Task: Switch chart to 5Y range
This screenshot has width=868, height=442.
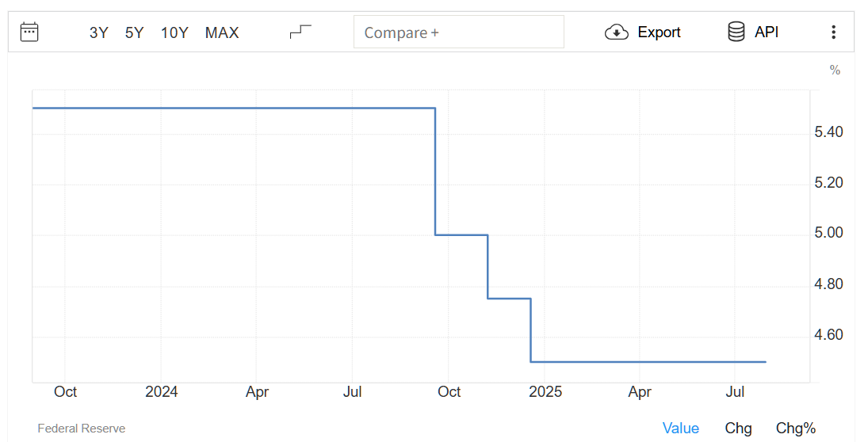Action: coord(134,32)
